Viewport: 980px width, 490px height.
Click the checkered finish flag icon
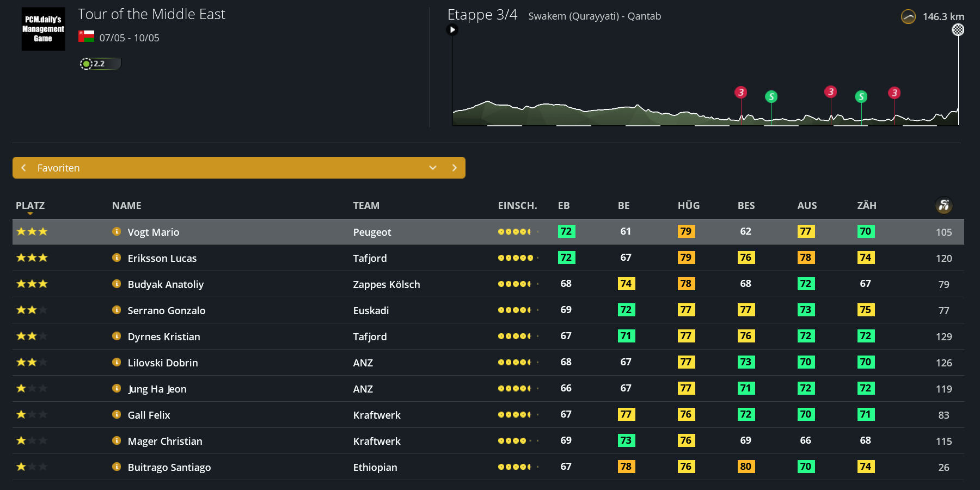958,30
